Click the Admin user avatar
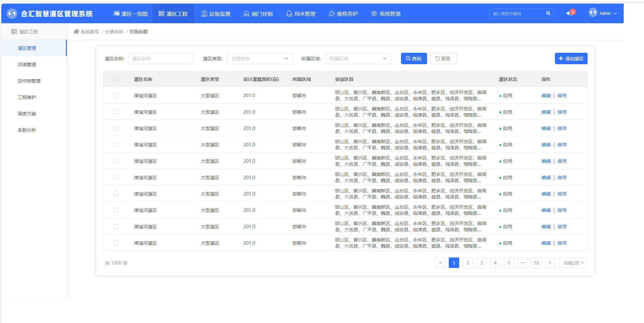Viewport: 644px width, 323px height. point(593,13)
